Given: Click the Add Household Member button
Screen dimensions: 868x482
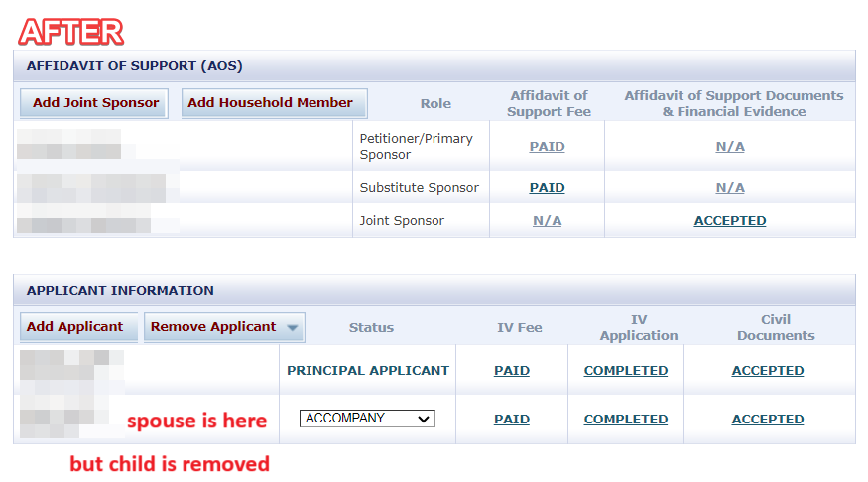Looking at the screenshot, I should coord(274,103).
